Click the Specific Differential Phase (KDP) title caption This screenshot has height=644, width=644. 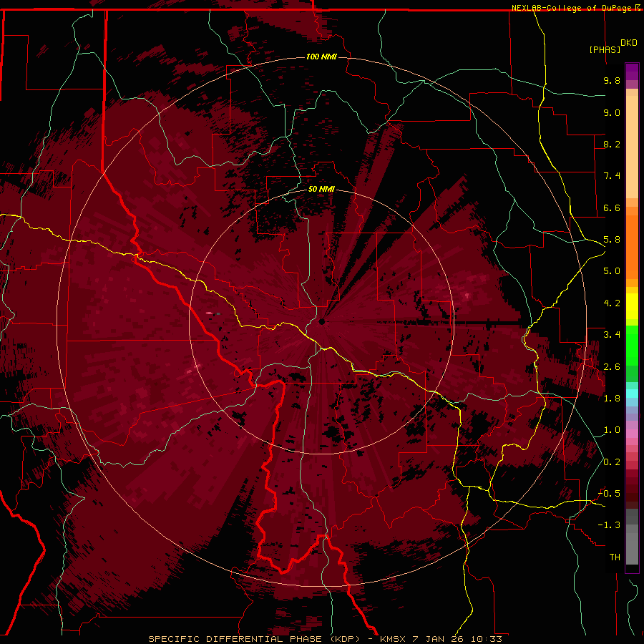[254, 639]
